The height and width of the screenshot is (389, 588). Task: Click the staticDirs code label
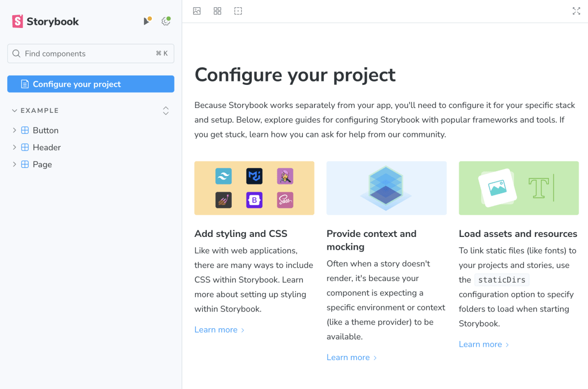(x=502, y=280)
